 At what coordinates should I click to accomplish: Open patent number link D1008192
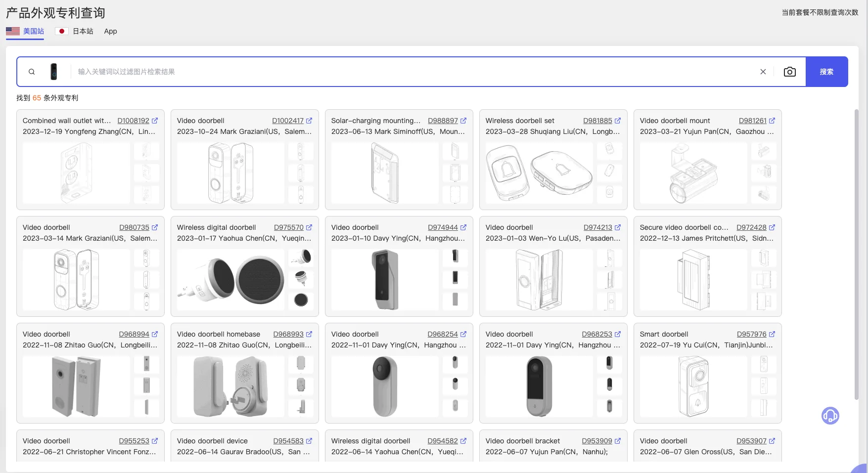pyautogui.click(x=134, y=121)
